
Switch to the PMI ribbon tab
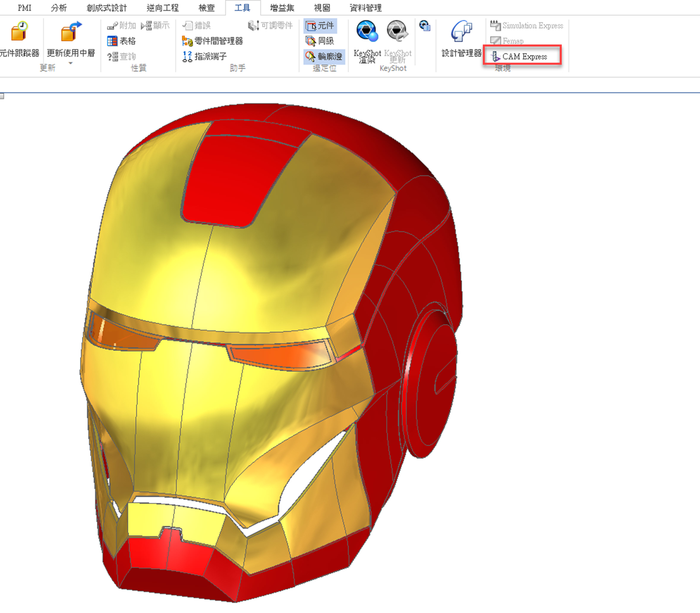click(x=25, y=8)
